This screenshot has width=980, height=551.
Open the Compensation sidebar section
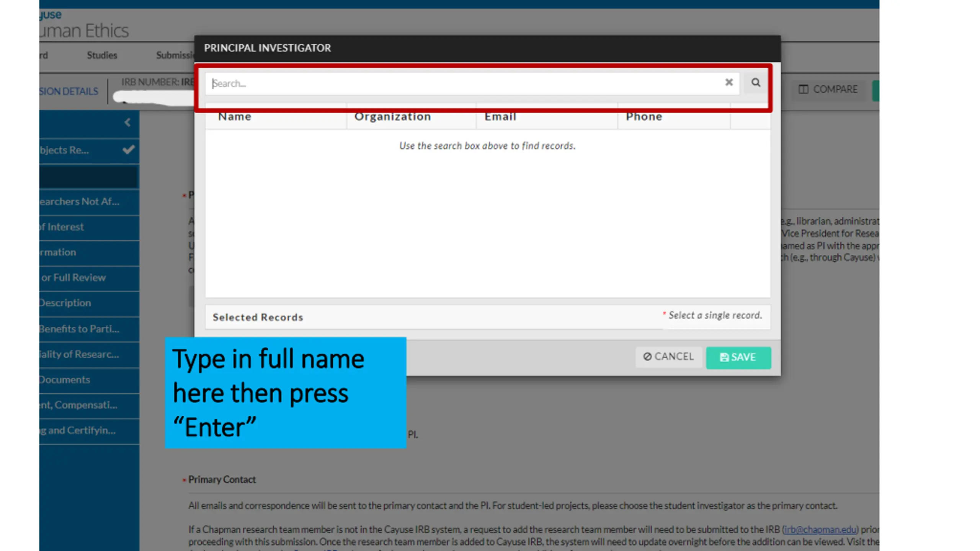point(89,405)
